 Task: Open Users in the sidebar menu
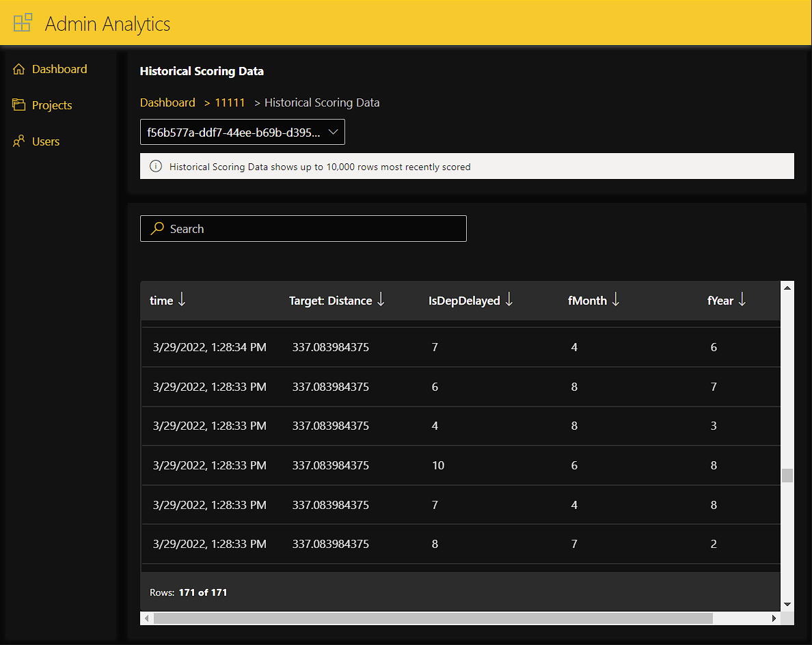[46, 141]
